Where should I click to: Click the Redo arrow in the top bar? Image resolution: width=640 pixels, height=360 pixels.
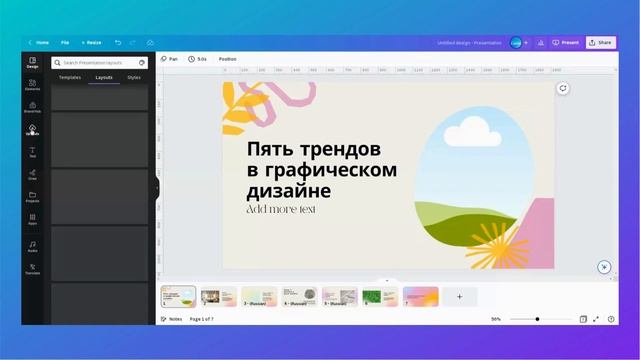(x=133, y=42)
